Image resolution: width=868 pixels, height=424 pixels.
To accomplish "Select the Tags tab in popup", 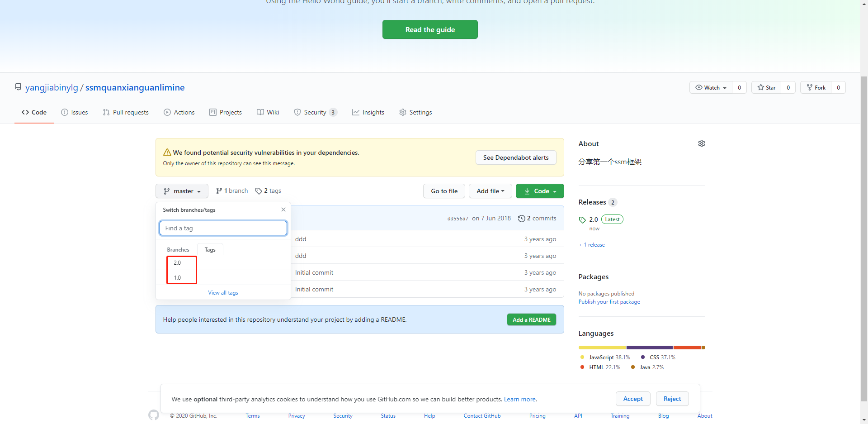I will click(210, 249).
